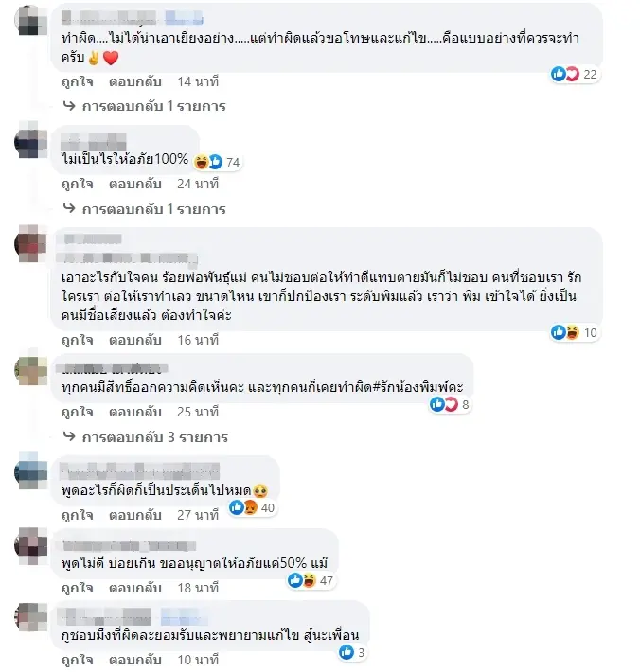Open the 25 นาที timestamp link
Screen dimensions: 640x672
(198, 412)
